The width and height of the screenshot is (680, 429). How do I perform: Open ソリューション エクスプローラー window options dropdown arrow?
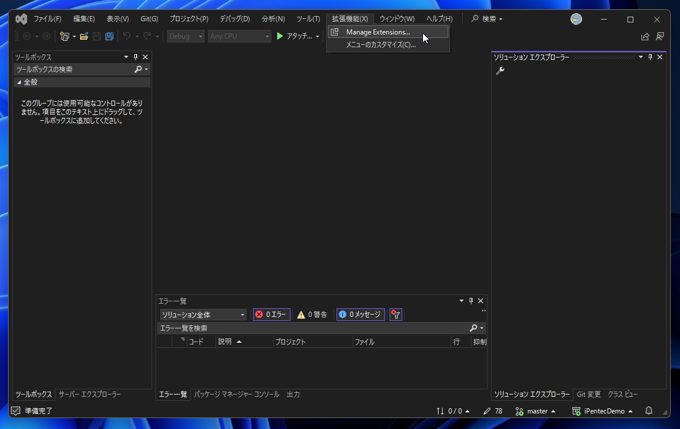click(x=641, y=57)
